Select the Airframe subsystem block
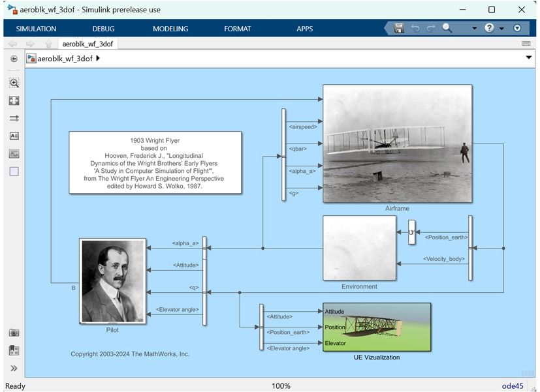 pyautogui.click(x=397, y=143)
